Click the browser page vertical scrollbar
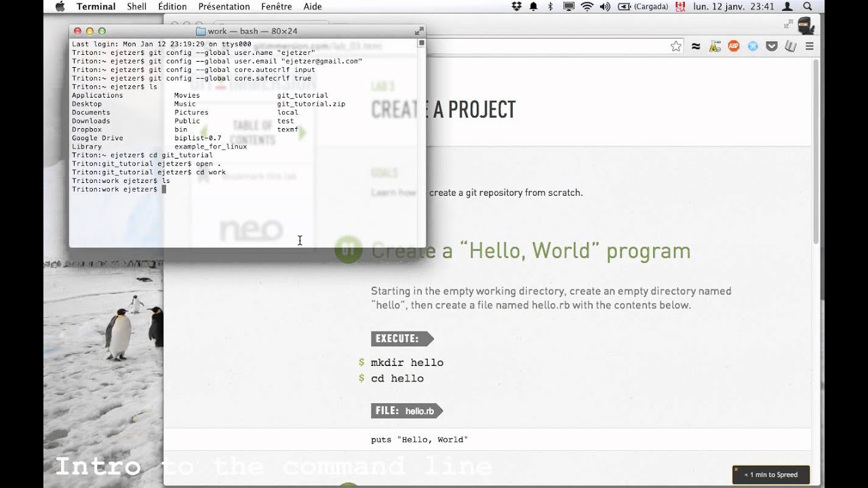 [x=815, y=152]
